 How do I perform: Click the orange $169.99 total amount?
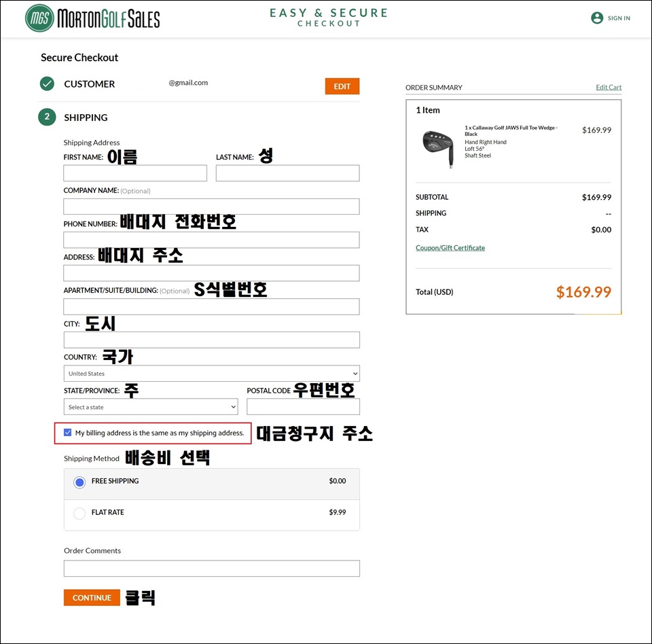pyautogui.click(x=583, y=292)
